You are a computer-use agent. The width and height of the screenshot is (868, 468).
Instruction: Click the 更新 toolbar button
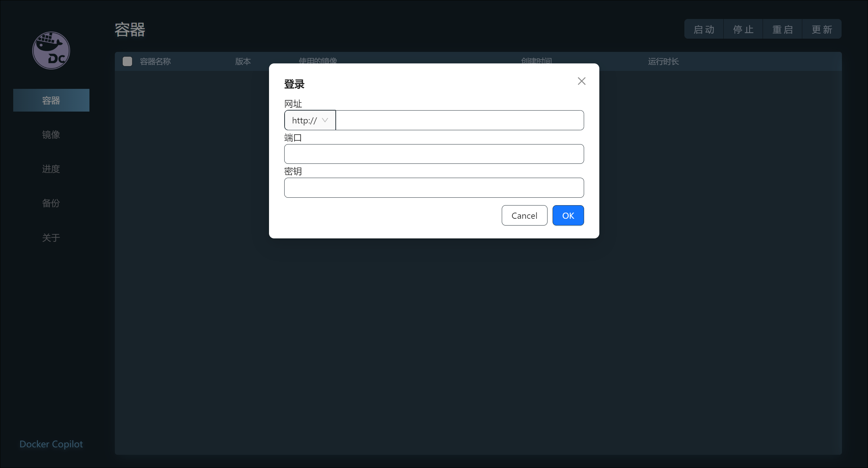(x=822, y=30)
